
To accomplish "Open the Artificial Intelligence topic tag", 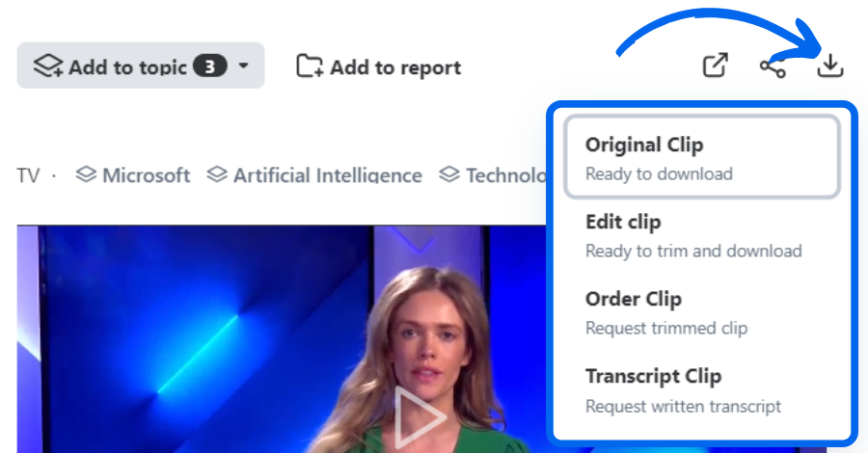I will tap(313, 175).
